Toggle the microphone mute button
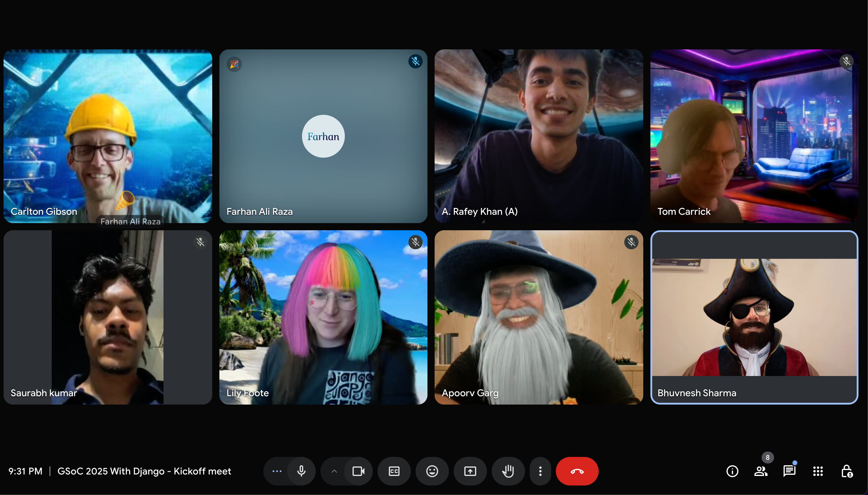 click(301, 471)
